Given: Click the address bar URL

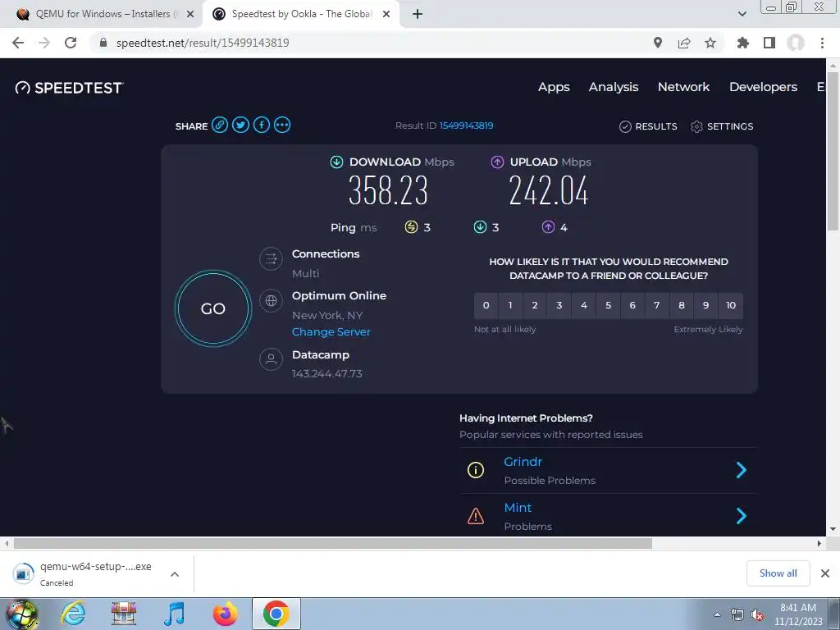Looking at the screenshot, I should (x=203, y=43).
